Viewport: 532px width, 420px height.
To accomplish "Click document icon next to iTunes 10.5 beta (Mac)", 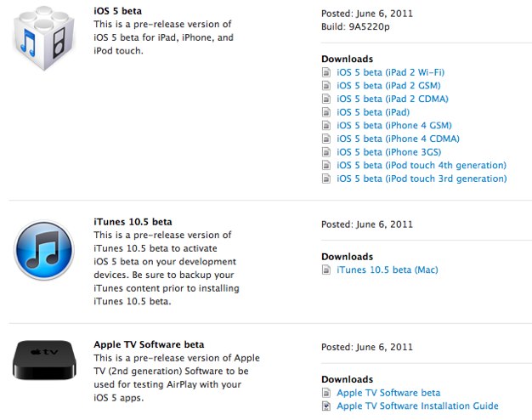I will [x=326, y=270].
